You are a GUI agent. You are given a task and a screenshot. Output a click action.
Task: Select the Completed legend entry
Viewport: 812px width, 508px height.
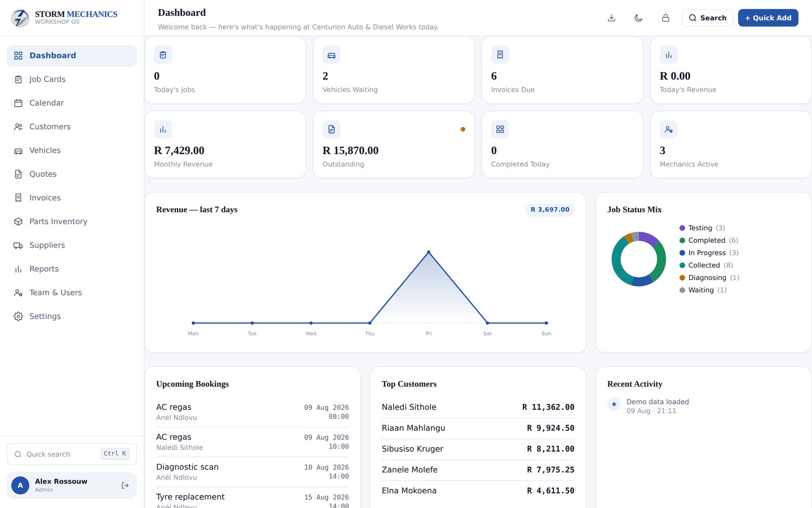709,240
